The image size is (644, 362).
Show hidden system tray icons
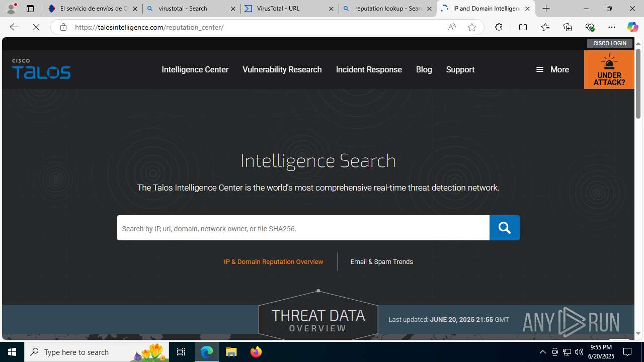pyautogui.click(x=542, y=352)
